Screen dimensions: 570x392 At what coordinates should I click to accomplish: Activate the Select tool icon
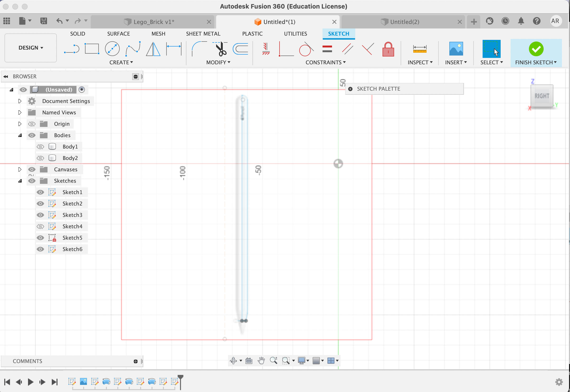(491, 49)
